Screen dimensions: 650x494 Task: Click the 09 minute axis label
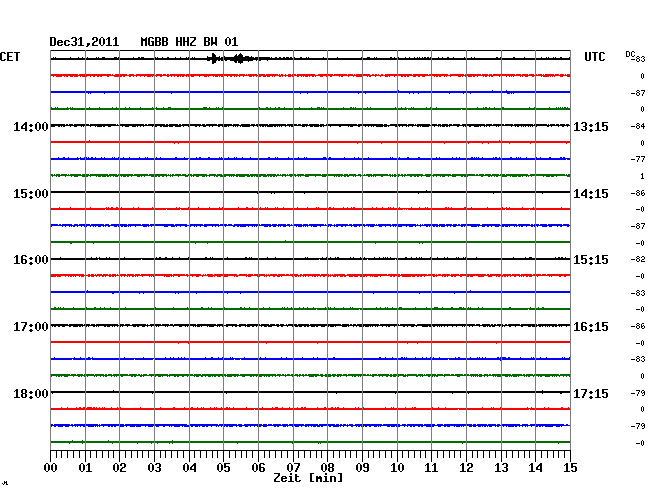[x=362, y=468]
